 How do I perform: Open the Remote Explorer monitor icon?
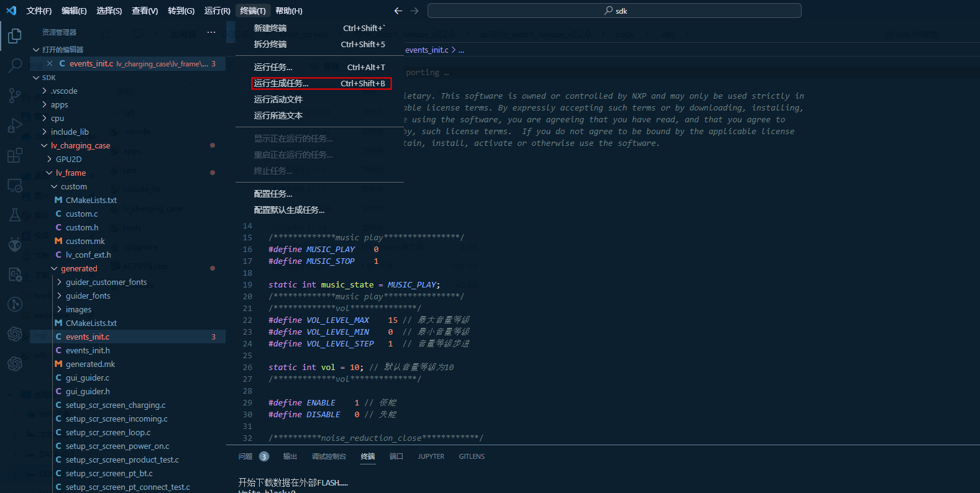[x=15, y=185]
